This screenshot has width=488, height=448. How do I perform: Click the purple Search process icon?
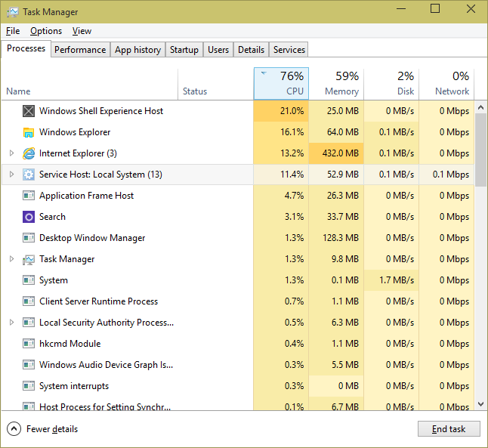pos(29,217)
